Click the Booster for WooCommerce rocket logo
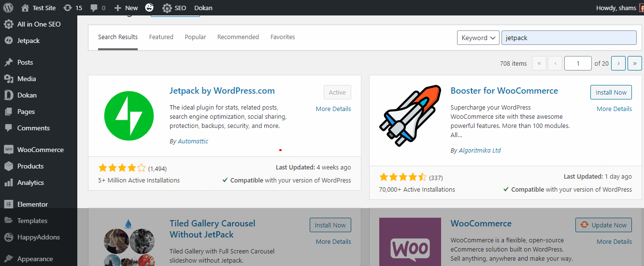 coord(410,116)
